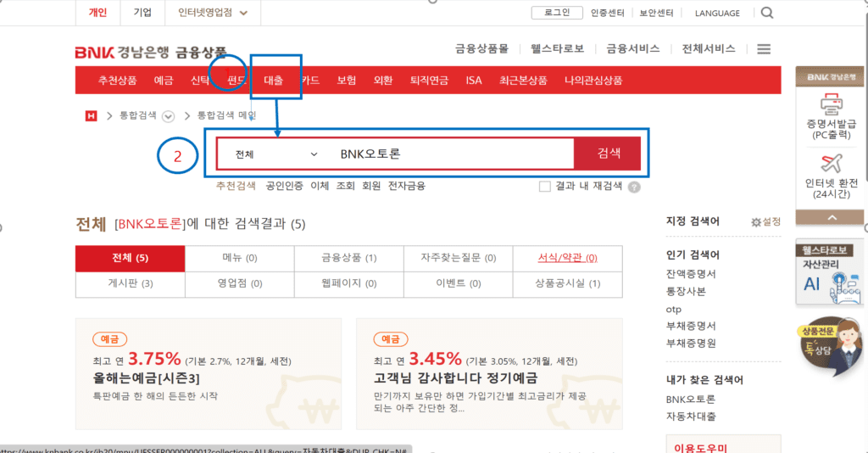Click recommended search 공인인증
The width and height of the screenshot is (868, 453).
click(284, 186)
